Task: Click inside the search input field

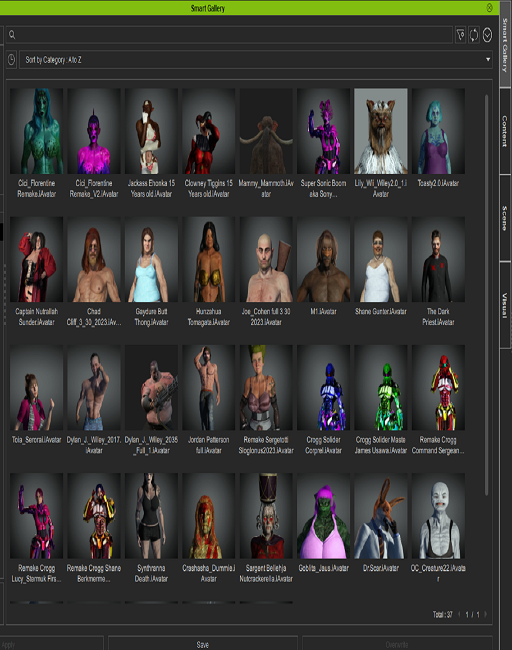Action: (229, 35)
